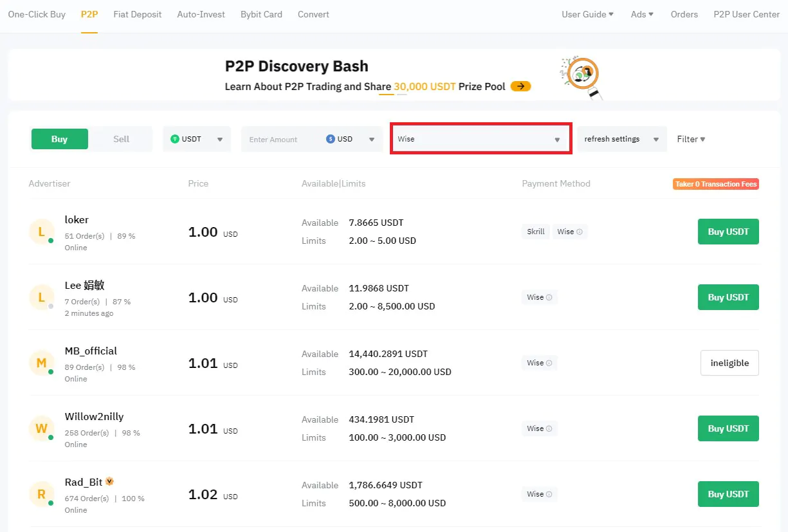Open advertiser Rad_Bit's profile name

point(84,482)
